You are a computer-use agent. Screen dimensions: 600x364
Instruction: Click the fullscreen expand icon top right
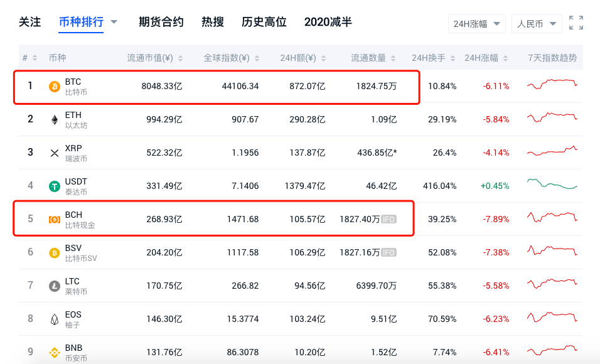pos(576,23)
